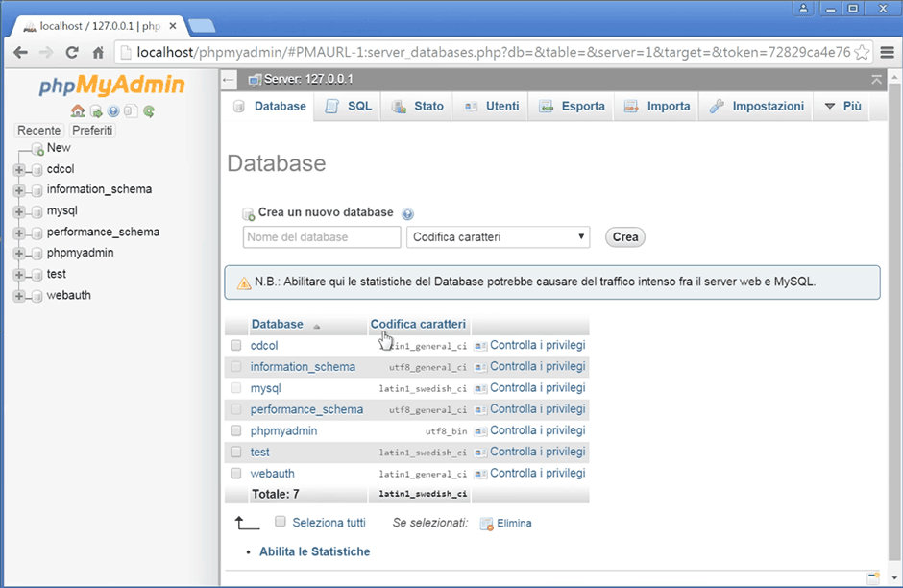903x588 pixels.
Task: Click collapse navigation panel arrow left of Server
Action: (229, 80)
